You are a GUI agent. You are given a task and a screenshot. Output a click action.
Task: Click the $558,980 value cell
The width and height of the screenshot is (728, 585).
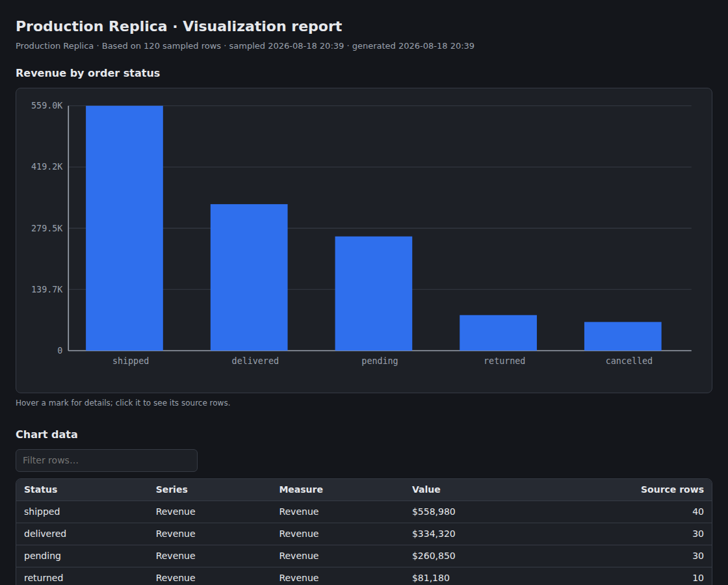[x=434, y=512]
